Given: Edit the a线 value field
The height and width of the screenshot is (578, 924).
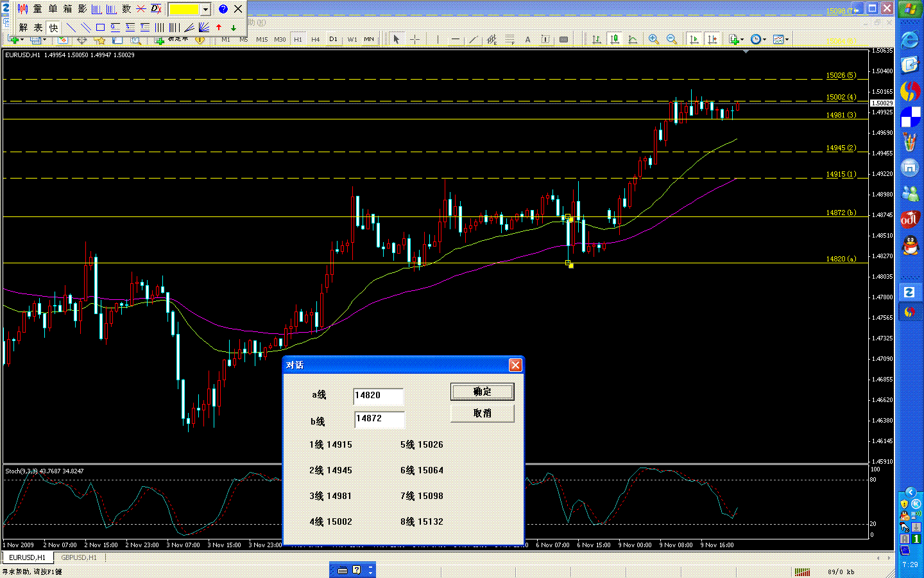Looking at the screenshot, I should pyautogui.click(x=379, y=396).
